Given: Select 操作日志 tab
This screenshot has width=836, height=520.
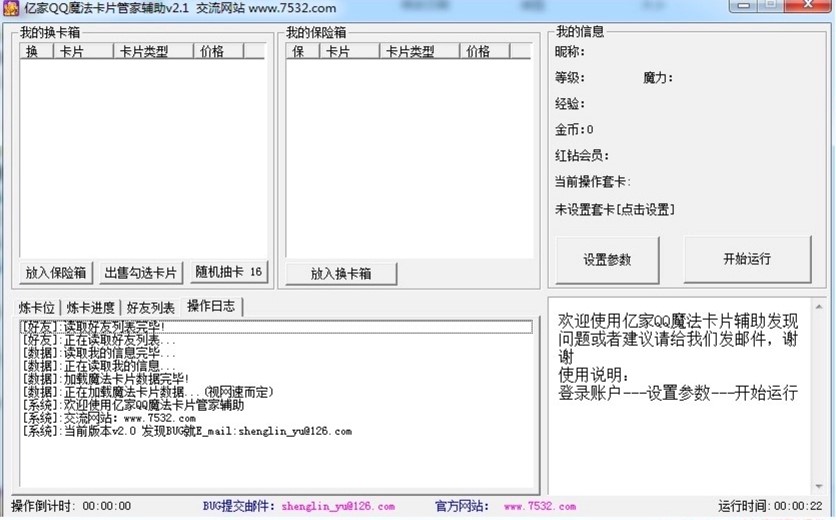Looking at the screenshot, I should (211, 306).
